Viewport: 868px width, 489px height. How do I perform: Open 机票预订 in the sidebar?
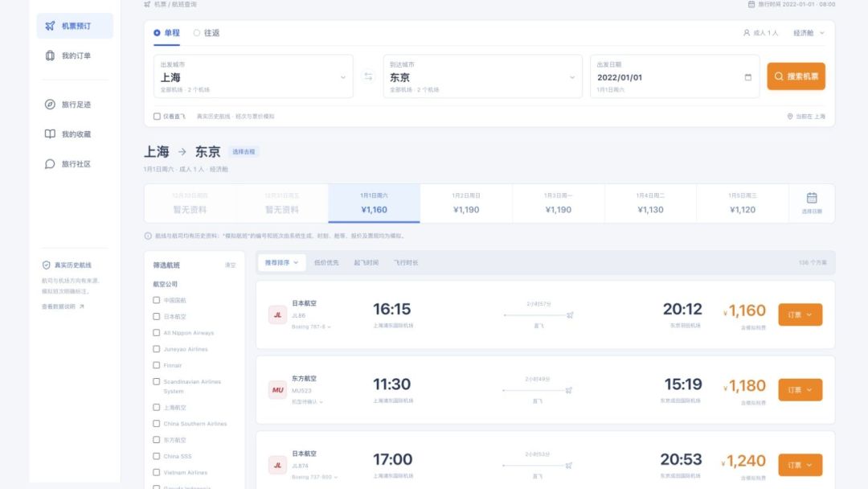[x=75, y=26]
